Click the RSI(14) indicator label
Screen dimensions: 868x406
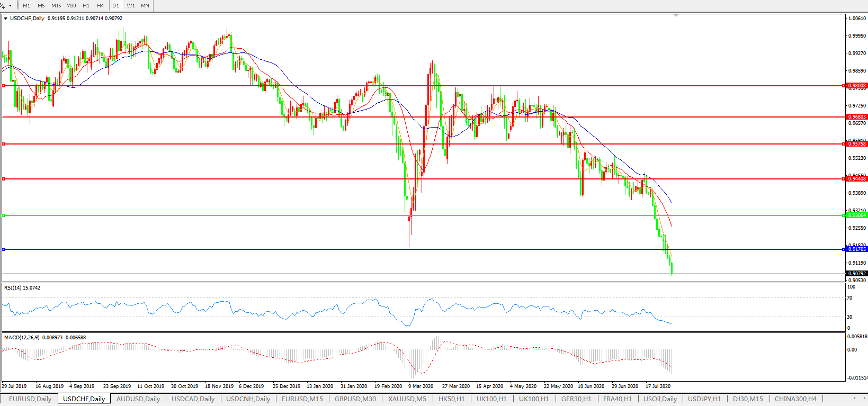tap(22, 288)
